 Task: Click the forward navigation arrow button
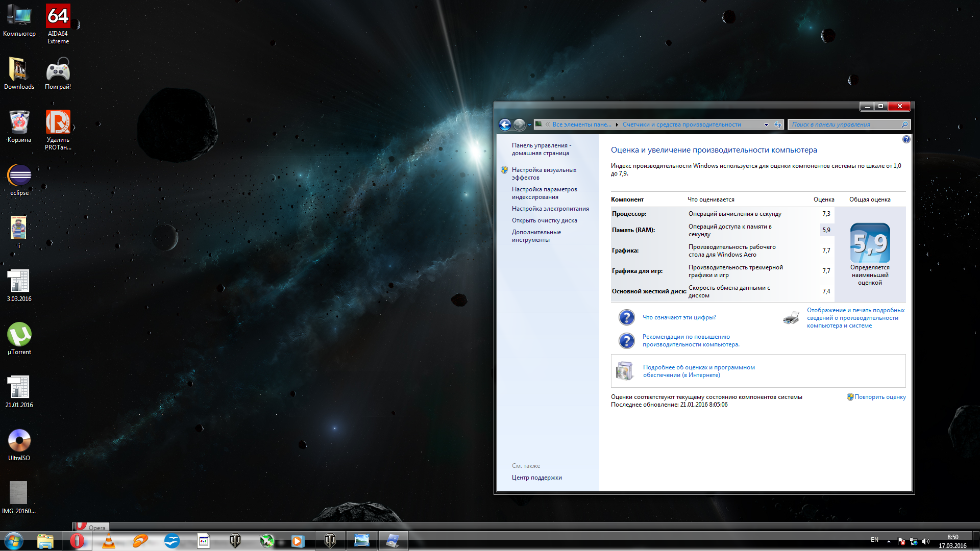click(519, 124)
